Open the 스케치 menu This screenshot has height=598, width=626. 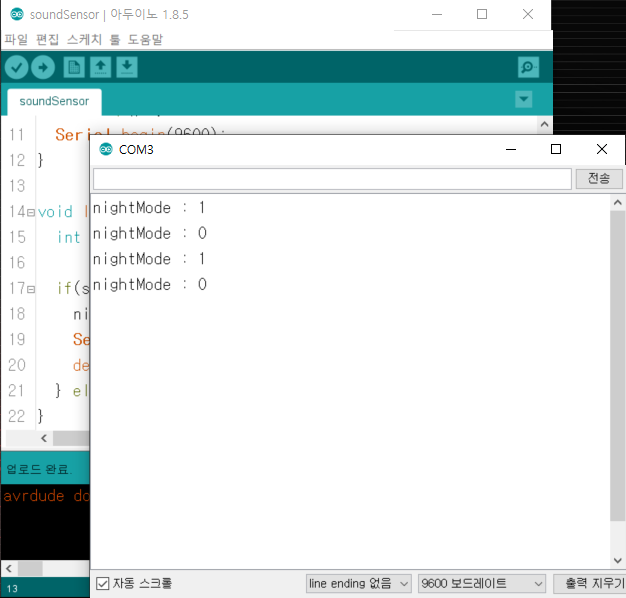click(84, 40)
